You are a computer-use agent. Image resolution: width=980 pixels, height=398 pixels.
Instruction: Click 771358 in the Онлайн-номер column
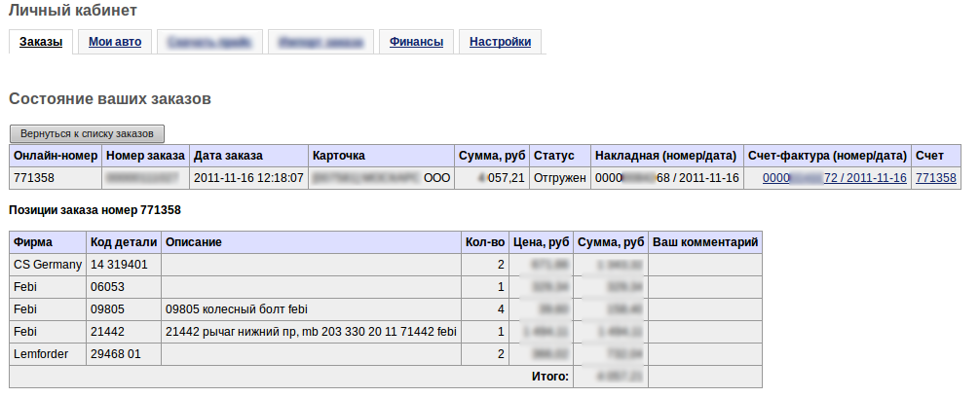click(34, 178)
